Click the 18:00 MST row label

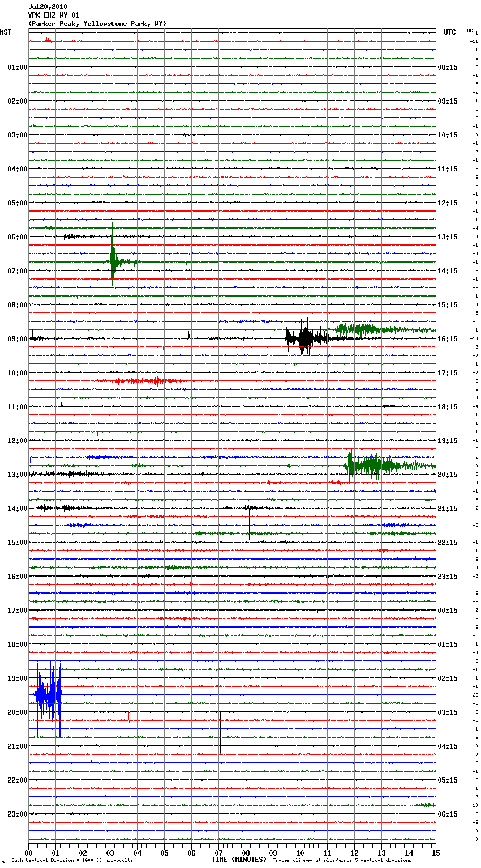18,644
